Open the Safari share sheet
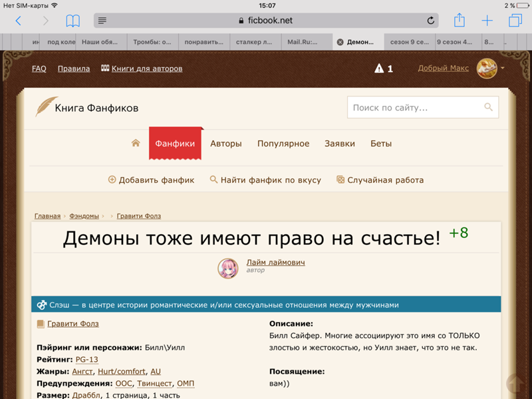532x399 pixels. 460,20
